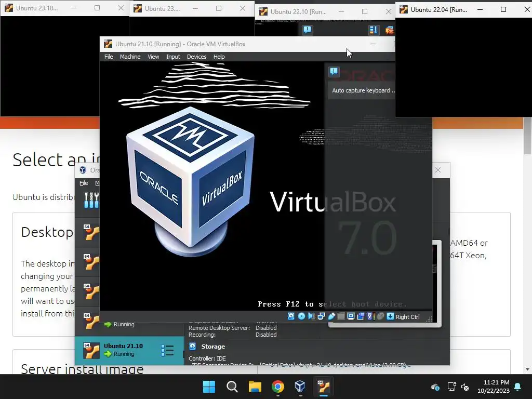Click the orange icon beside the blue arrows in Ubuntu 22.10
The image size is (532, 399).
(389, 30)
